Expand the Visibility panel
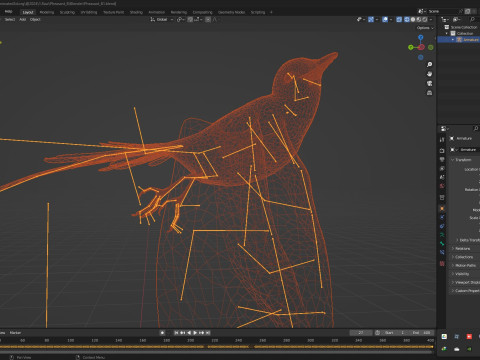Viewport: 480px width, 360px height. click(461, 274)
